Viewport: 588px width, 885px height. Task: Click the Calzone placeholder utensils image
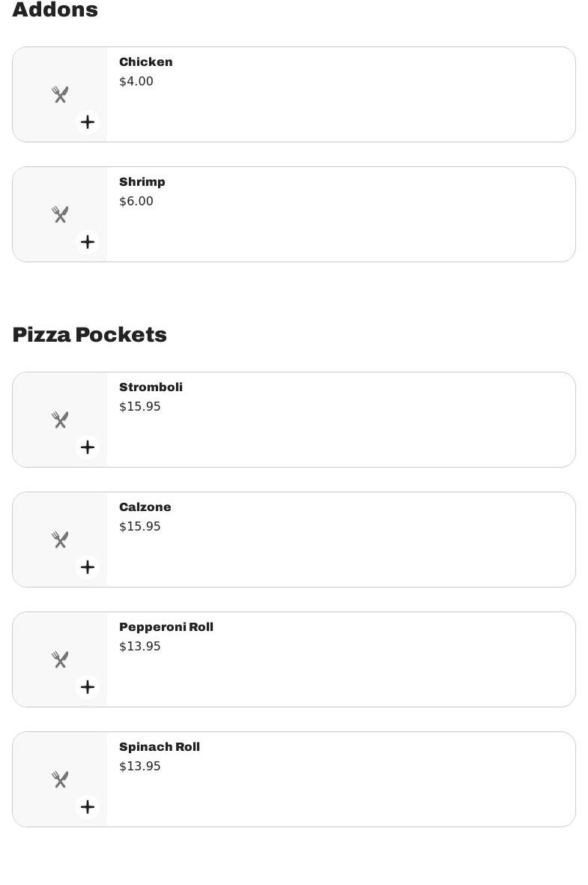(x=60, y=540)
